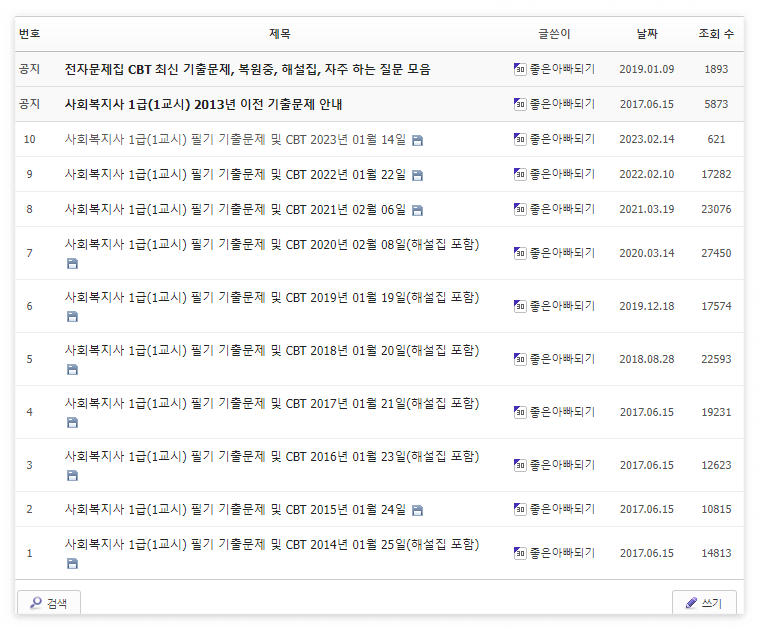Open notice 전자문제집 CBT 최신 기출문제 모음
Image resolution: width=759 pixels, height=629 pixels.
pyautogui.click(x=247, y=69)
